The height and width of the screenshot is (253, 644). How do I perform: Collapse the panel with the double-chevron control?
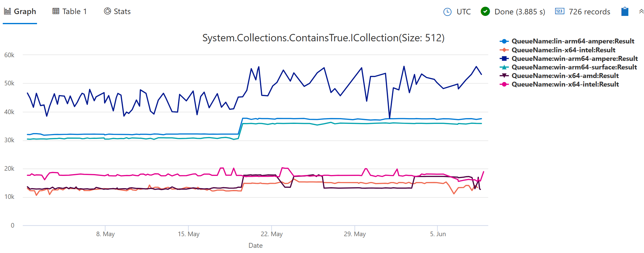point(641,11)
